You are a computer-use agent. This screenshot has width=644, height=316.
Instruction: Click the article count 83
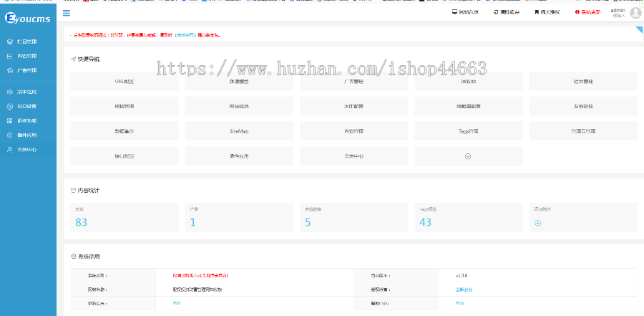point(82,222)
